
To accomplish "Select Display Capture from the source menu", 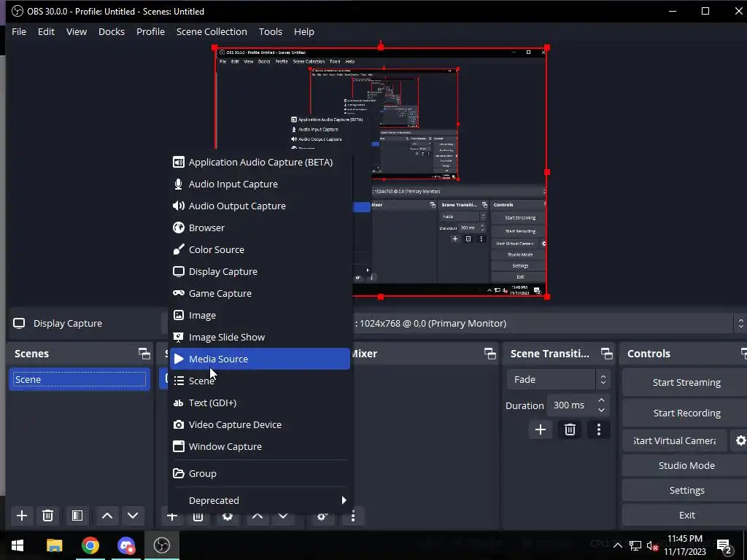I will pos(260,272).
